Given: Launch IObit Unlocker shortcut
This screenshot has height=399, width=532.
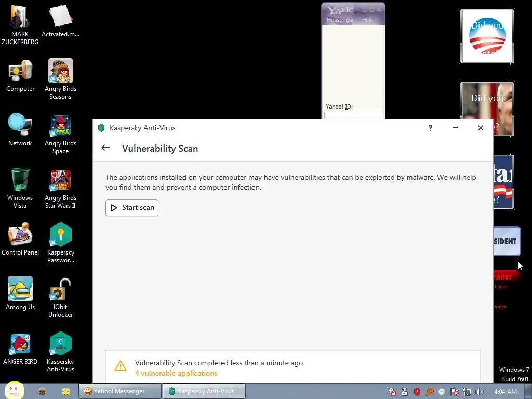Looking at the screenshot, I should (x=60, y=298).
